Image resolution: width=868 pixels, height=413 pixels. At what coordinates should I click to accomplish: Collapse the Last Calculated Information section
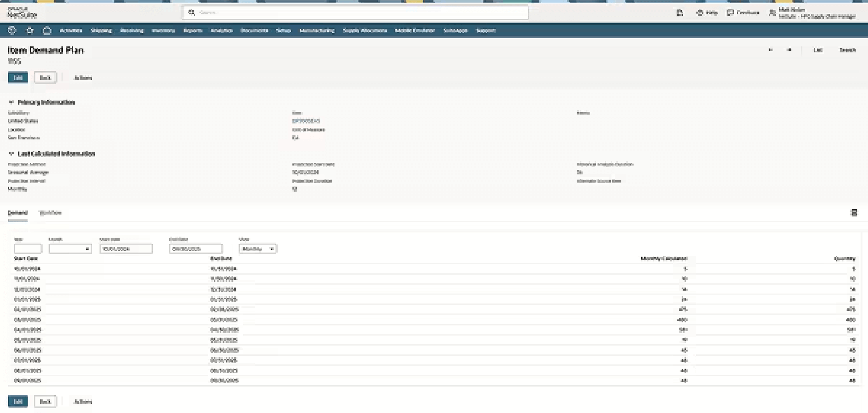[x=11, y=154]
